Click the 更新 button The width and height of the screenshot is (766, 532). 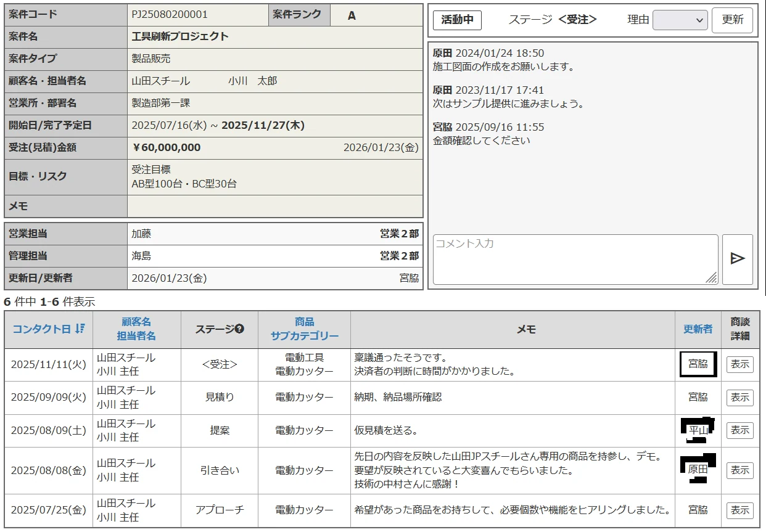(732, 20)
